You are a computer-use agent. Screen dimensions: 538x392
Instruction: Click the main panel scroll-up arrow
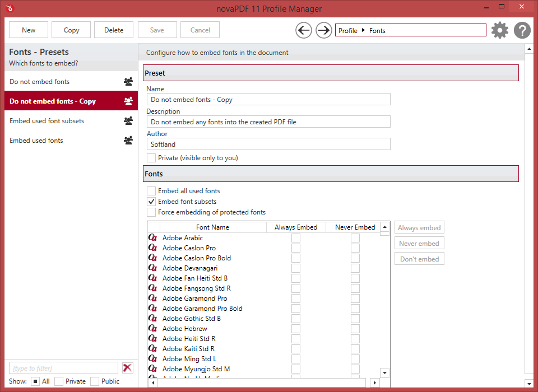529,49
